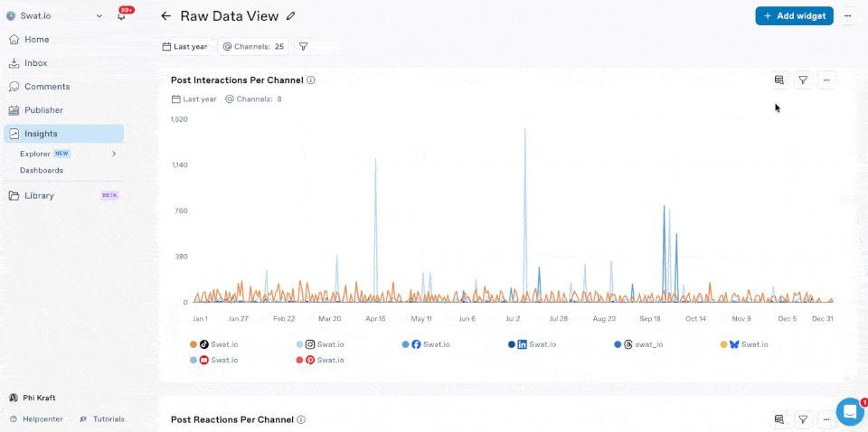Go back using the left arrow
868x432 pixels.
point(165,16)
